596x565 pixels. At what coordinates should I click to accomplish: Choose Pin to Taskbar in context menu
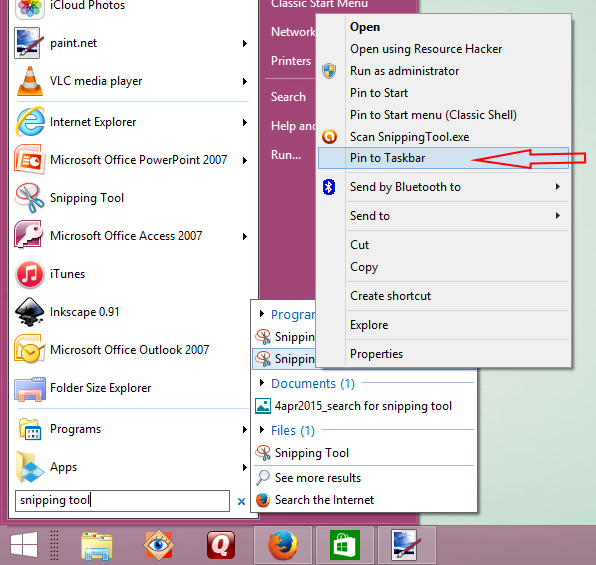point(443,158)
